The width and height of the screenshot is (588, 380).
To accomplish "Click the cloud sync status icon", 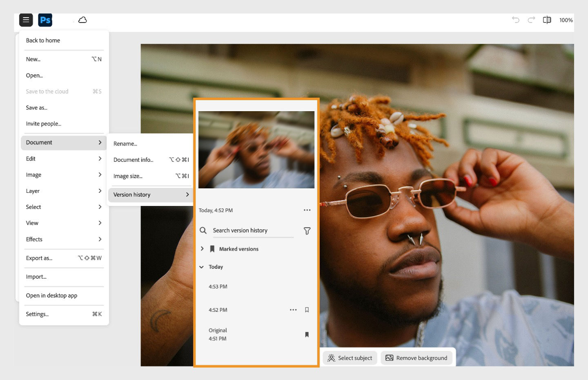I will [x=82, y=20].
